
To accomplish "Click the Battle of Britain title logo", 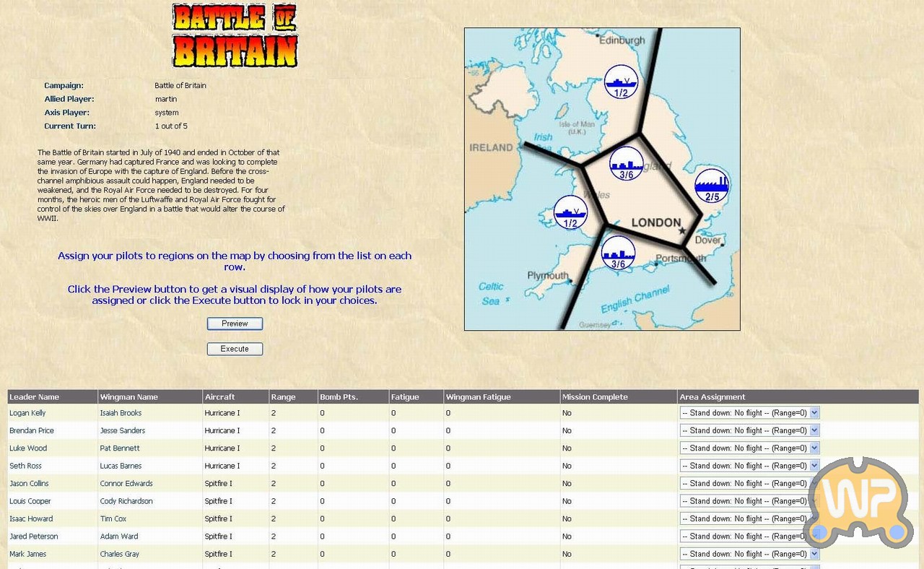I will click(235, 35).
